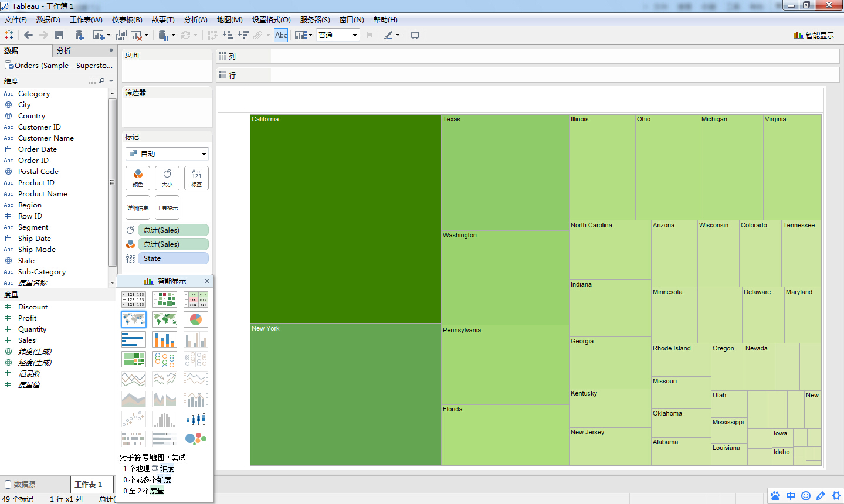Select stacked bars in Show Me
This screenshot has height=504, width=844.
point(165,339)
